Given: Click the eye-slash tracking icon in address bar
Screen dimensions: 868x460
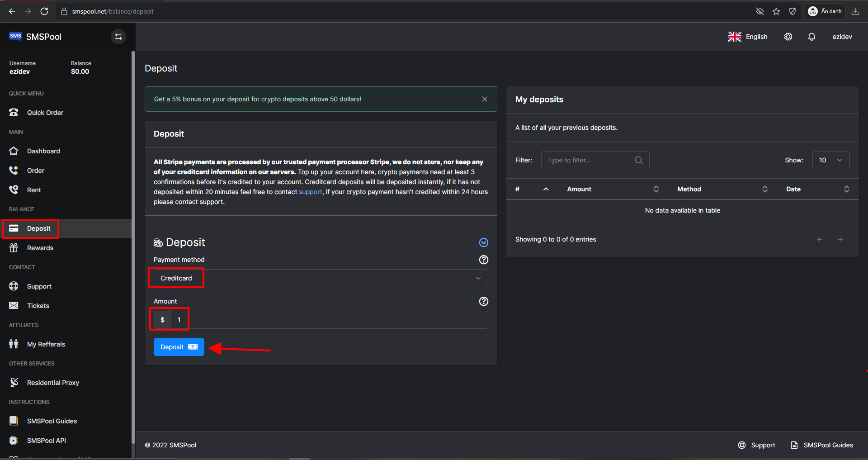Looking at the screenshot, I should (760, 11).
